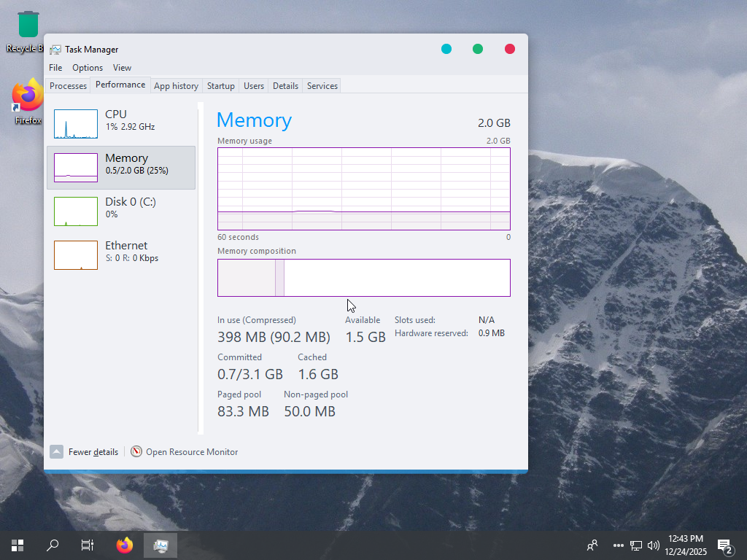
Task: Select Disk 0 (C:) graph thumbnail
Action: pyautogui.click(x=76, y=211)
